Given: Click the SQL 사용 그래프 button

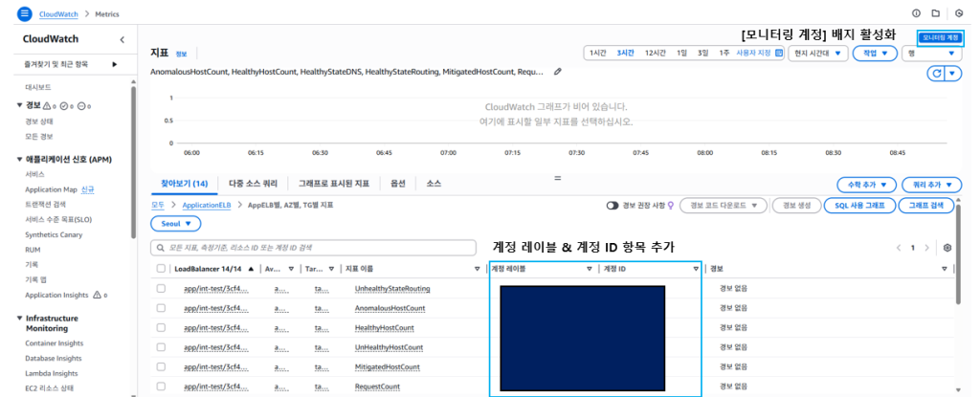Looking at the screenshot, I should pos(859,205).
